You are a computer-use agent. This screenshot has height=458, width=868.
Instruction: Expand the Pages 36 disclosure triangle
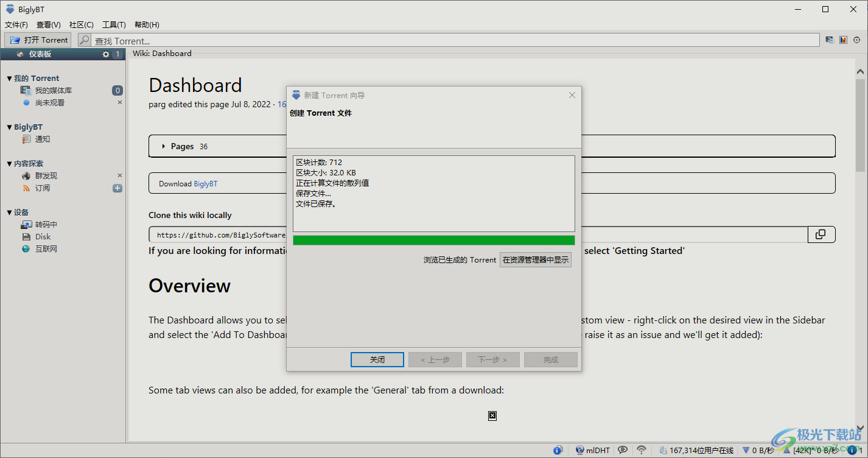point(164,147)
